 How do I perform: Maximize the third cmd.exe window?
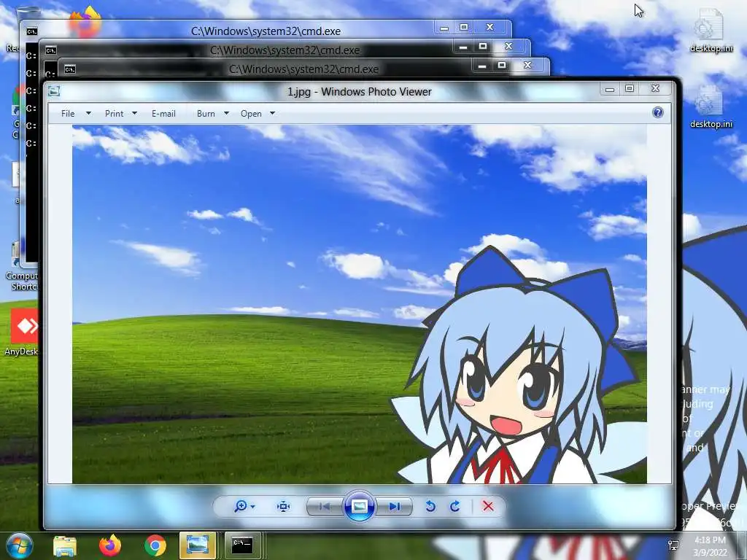[502, 65]
